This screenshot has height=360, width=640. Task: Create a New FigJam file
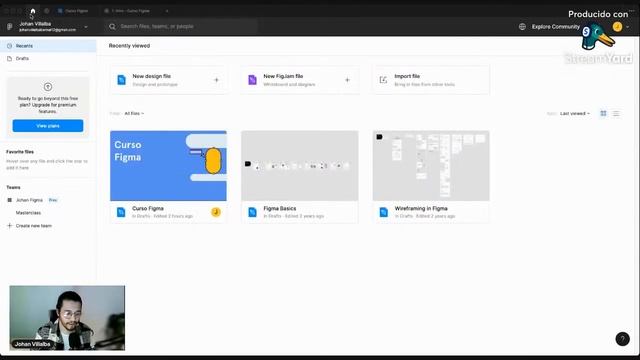pyautogui.click(x=300, y=80)
